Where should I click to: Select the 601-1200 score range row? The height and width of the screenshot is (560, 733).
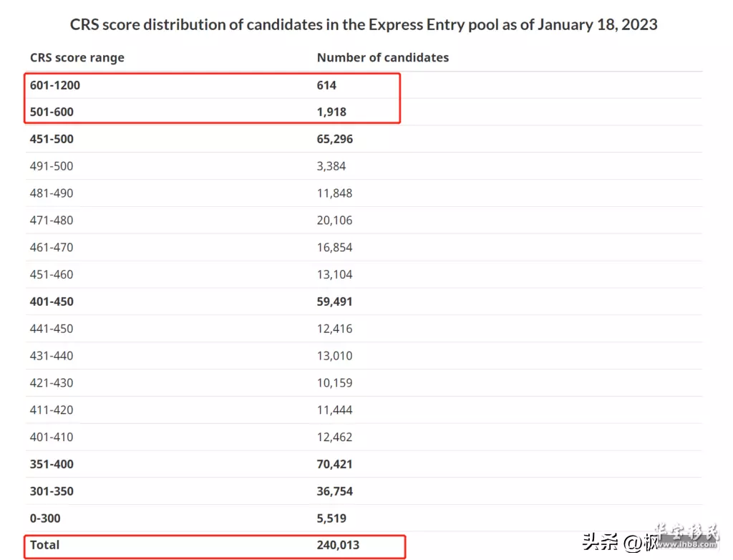point(364,85)
